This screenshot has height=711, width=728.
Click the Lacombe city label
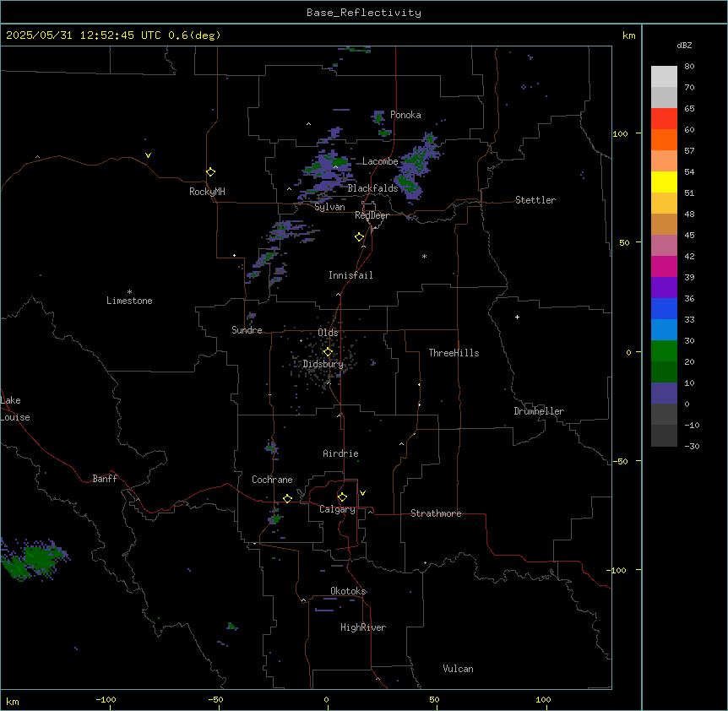[x=380, y=161]
